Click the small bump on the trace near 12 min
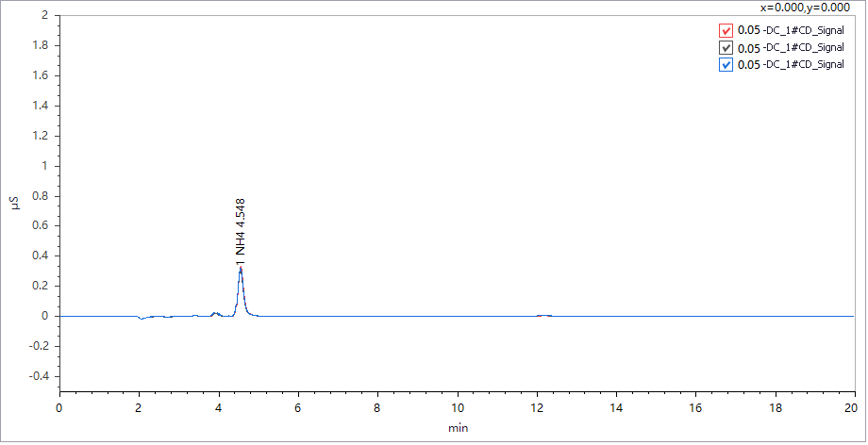 [x=544, y=316]
